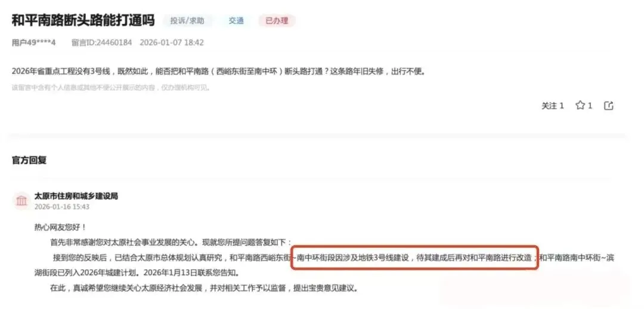Screen dimensions: 644x309
Task: Click the Taiyuan housing bureau avatar icon
Action: tap(21, 201)
